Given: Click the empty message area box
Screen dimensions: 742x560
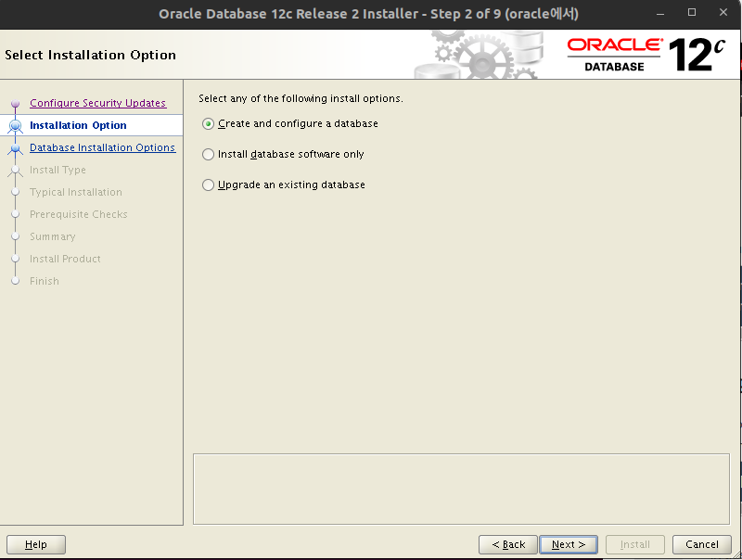Looking at the screenshot, I should pos(461,489).
